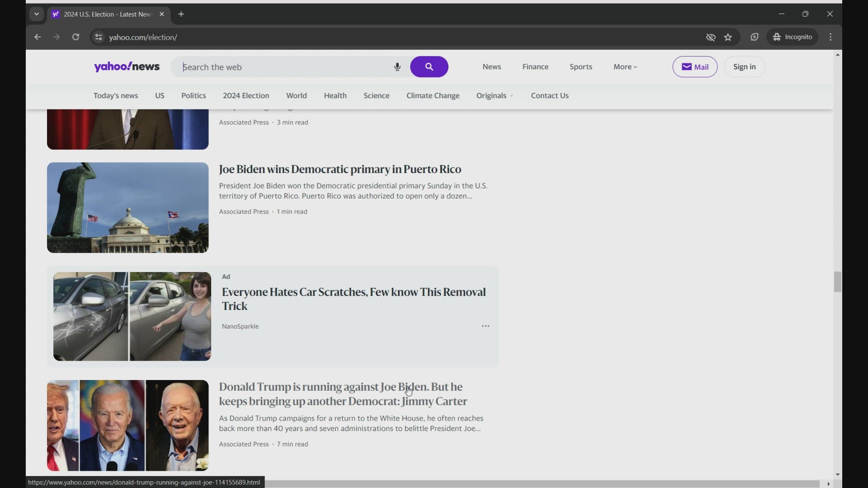This screenshot has height=488, width=868.
Task: Open the browser three-dot menu
Action: 831,37
